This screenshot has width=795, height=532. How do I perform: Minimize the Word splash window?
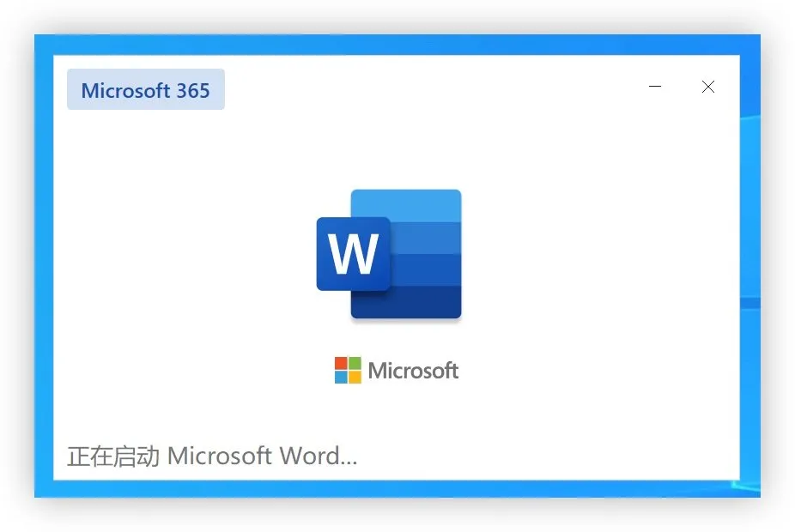pyautogui.click(x=655, y=87)
